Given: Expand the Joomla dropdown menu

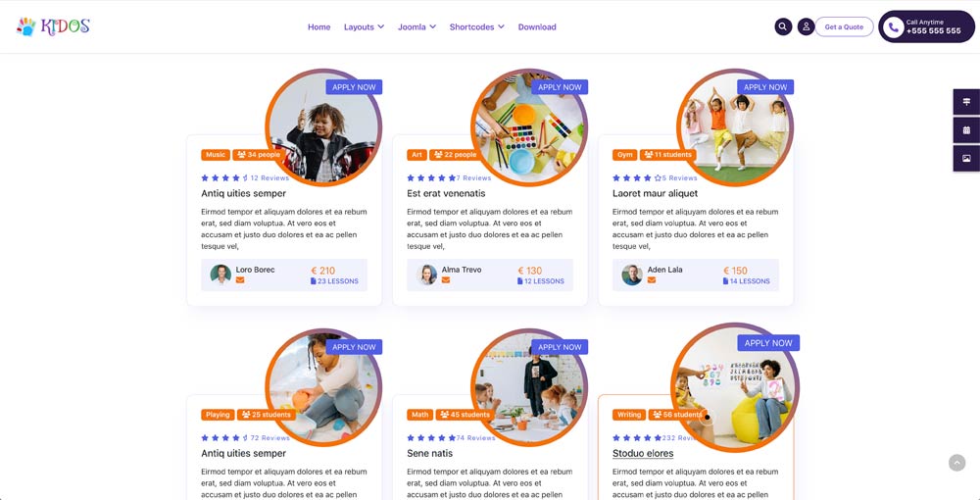Looking at the screenshot, I should (416, 26).
